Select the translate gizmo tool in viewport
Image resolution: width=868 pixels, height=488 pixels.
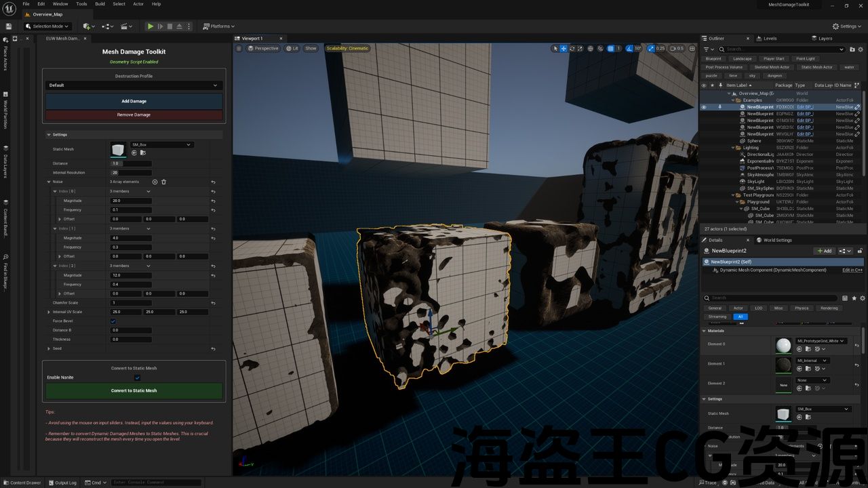[x=564, y=49]
